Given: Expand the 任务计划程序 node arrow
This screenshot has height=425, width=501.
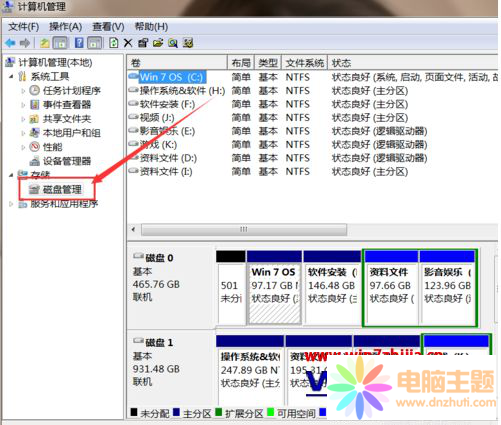Looking at the screenshot, I should click(x=23, y=91).
